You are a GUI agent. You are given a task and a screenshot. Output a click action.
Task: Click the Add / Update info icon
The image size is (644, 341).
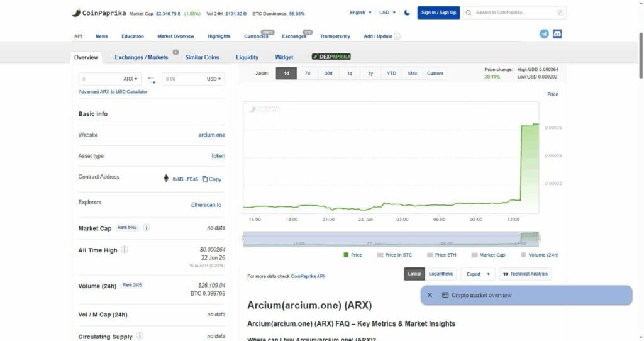point(397,36)
